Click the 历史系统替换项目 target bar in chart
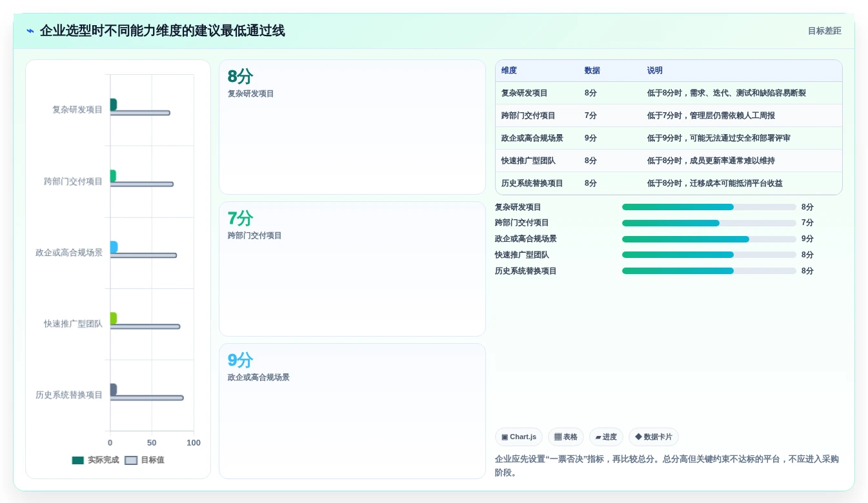Viewport: 868px width, 503px height. [x=147, y=398]
